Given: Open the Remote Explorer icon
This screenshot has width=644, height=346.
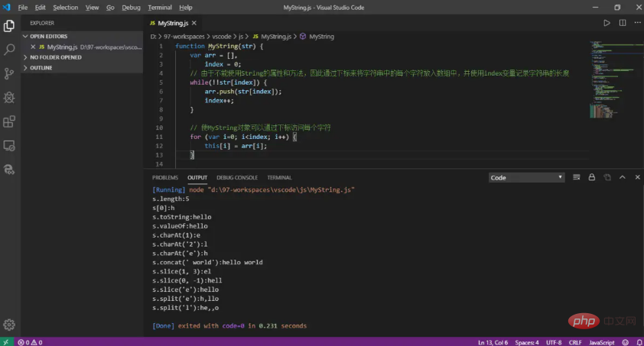Looking at the screenshot, I should [x=9, y=145].
